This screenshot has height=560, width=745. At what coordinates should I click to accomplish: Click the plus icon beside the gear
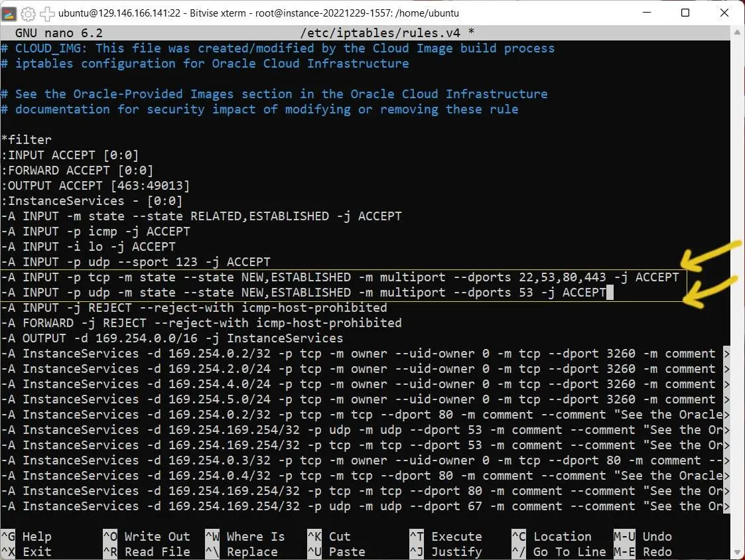tap(47, 14)
